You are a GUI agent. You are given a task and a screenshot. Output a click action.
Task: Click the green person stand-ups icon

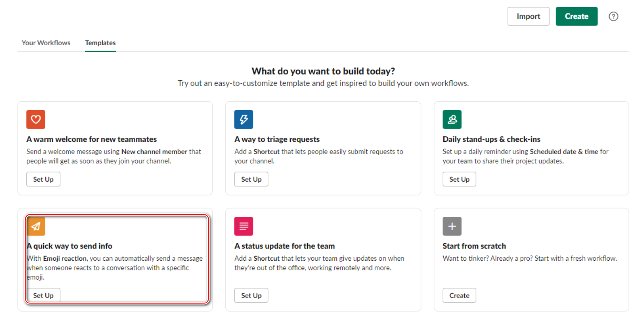[x=452, y=119]
